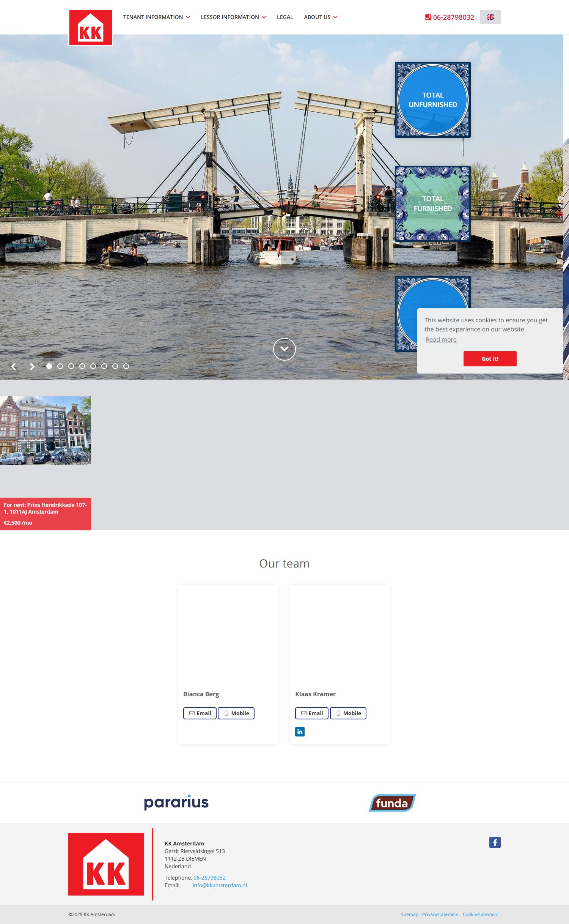The image size is (569, 924).
Task: Open the Funda partner logo
Action: pos(393,803)
